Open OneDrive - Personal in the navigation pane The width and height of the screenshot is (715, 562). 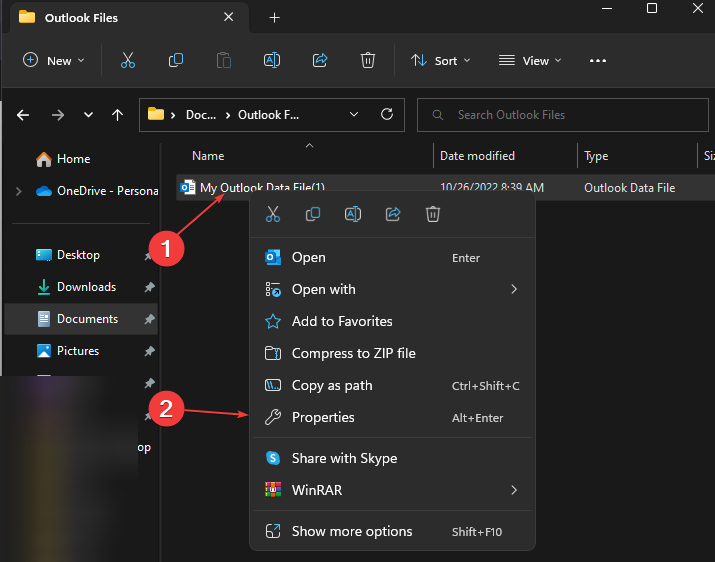(97, 191)
